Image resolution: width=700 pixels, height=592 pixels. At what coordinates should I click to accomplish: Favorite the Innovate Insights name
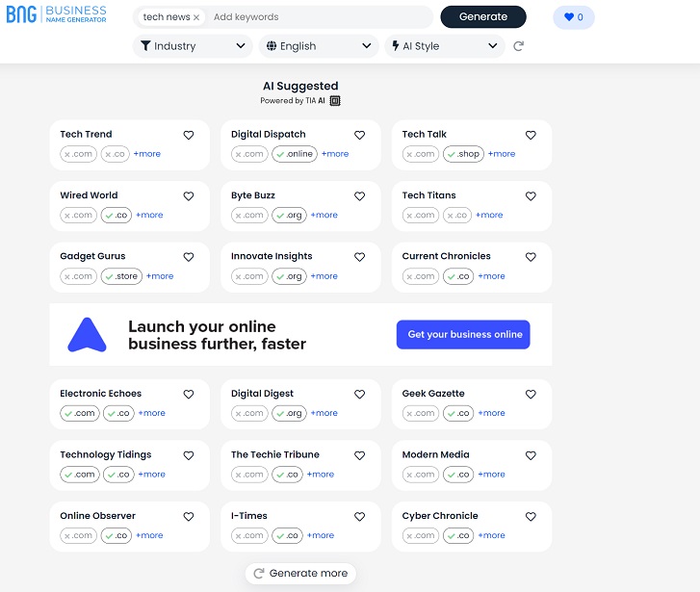pos(359,257)
